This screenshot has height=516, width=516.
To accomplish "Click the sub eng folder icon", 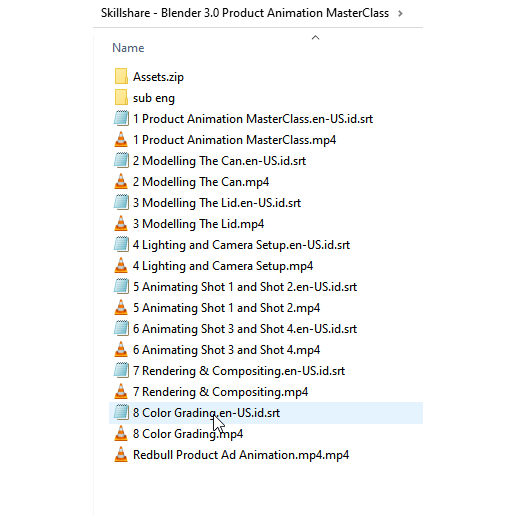I will [x=121, y=98].
